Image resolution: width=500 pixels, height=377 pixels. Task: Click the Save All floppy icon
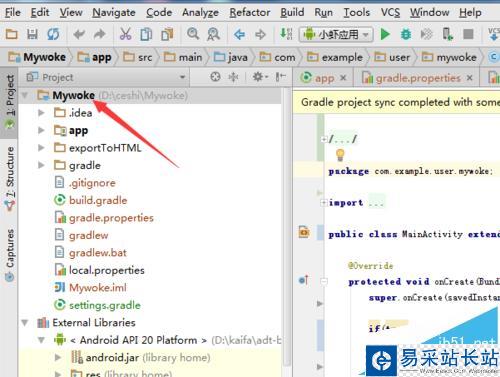[x=32, y=34]
